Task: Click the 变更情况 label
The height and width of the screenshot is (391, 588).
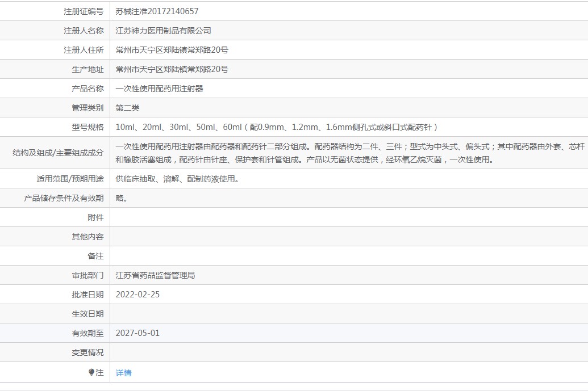Action: pyautogui.click(x=87, y=353)
